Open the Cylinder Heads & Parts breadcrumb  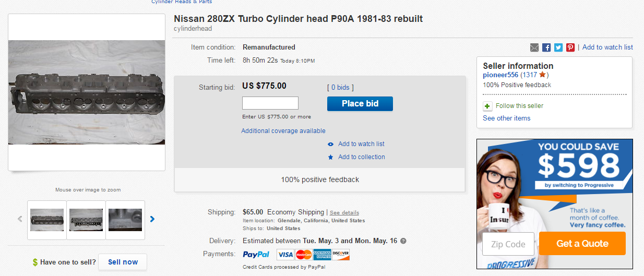coord(182,2)
